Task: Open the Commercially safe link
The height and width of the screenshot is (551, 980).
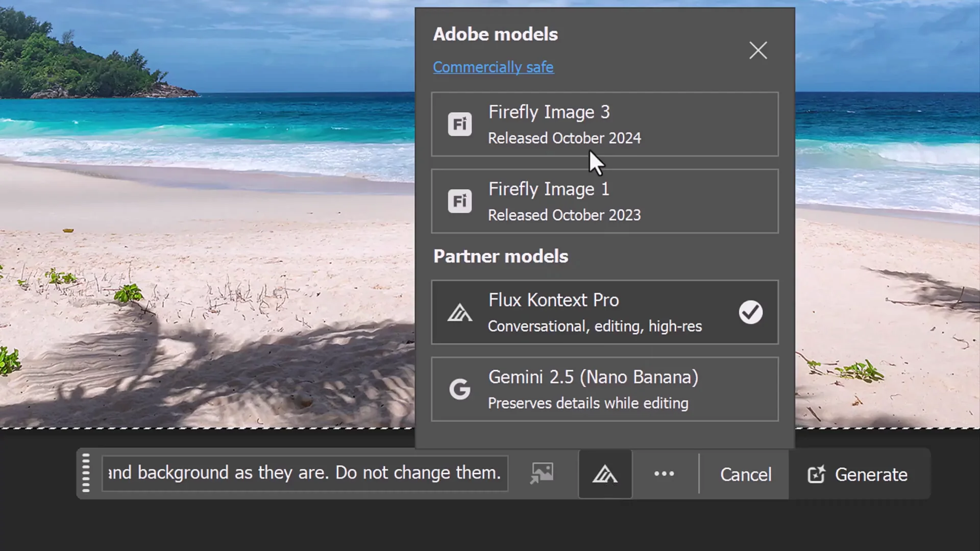Action: click(x=493, y=67)
